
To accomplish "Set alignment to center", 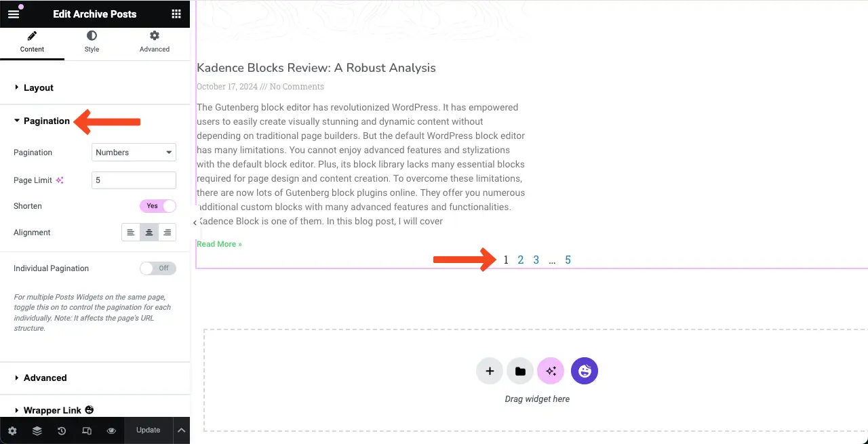I will [149, 233].
